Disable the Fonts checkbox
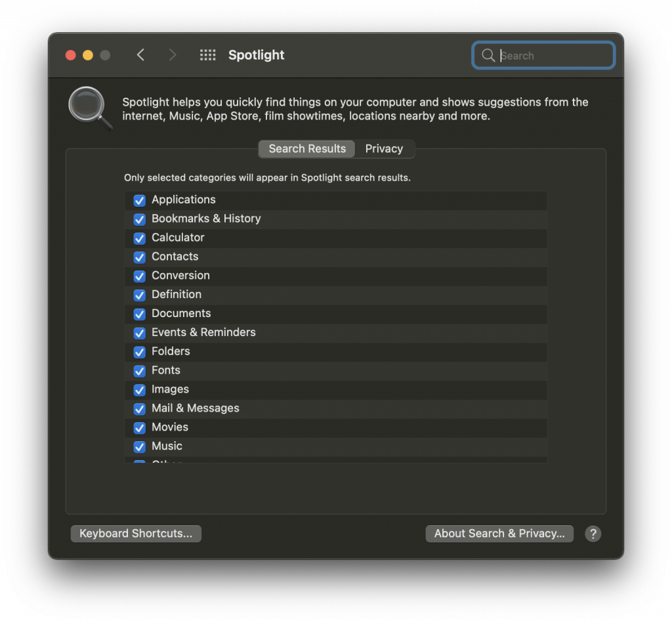The image size is (672, 623). tap(139, 371)
